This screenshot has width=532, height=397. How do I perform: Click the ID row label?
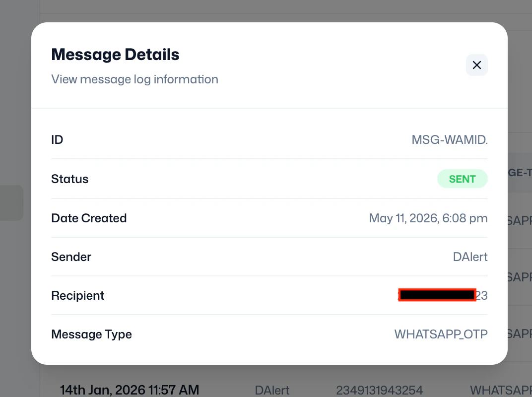tap(57, 140)
